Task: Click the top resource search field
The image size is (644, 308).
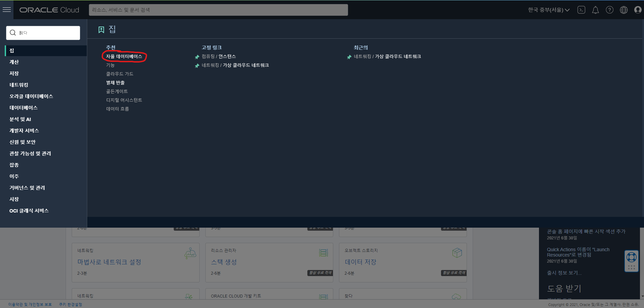Action: (218, 10)
